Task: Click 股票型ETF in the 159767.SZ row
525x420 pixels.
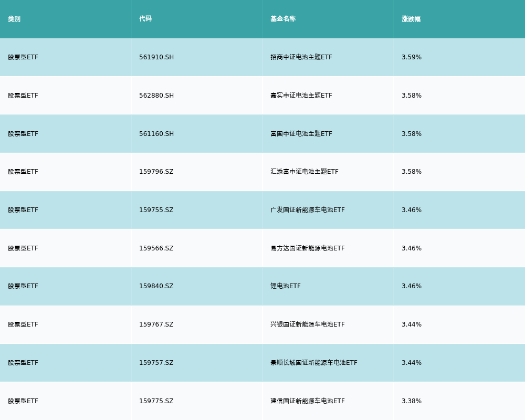Action: (23, 324)
